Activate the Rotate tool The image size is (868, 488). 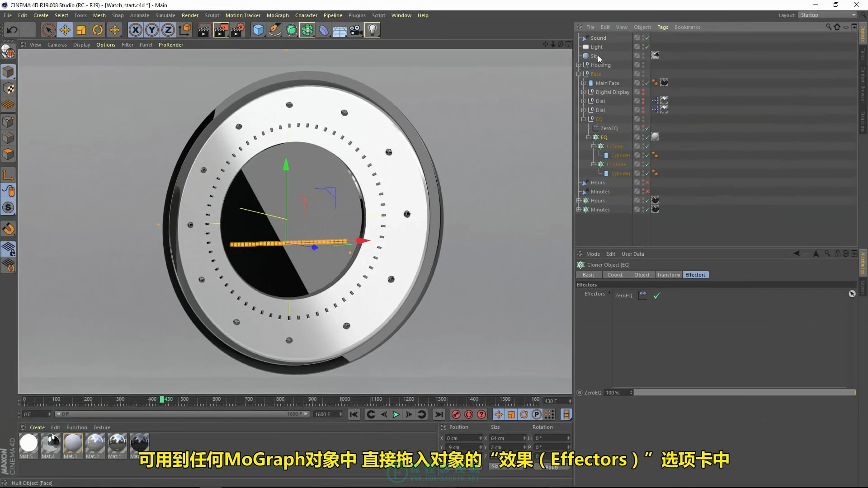tap(98, 30)
